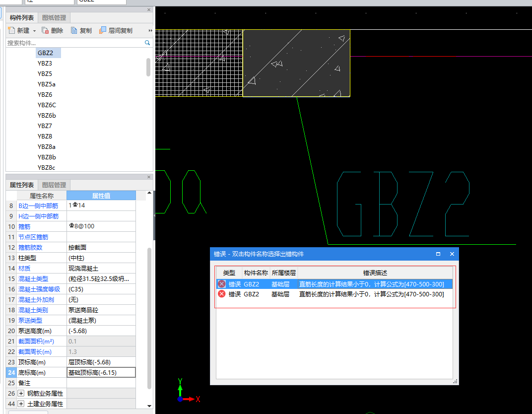Open the dropdown arrow beside 新建
Image resolution: width=532 pixels, height=414 pixels.
[x=34, y=31]
